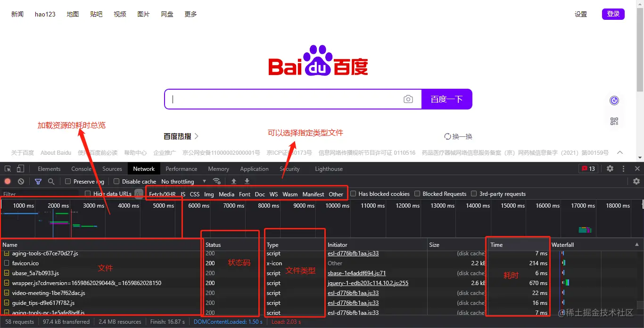Close the DevTools panel

tap(637, 168)
